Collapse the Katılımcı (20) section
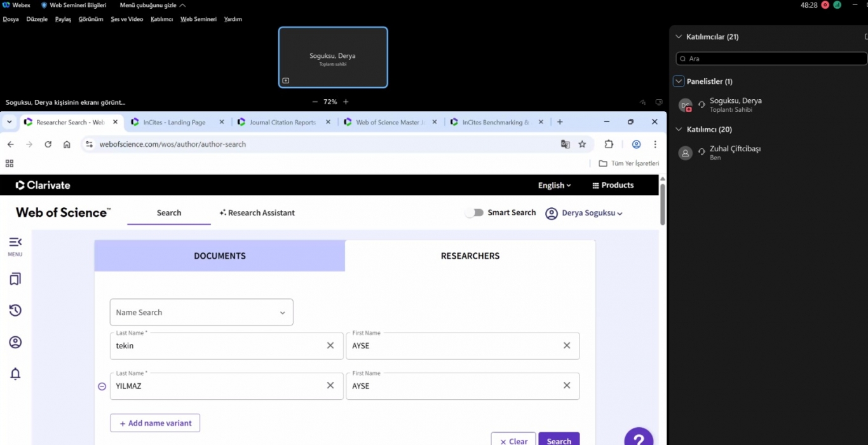 click(678, 129)
